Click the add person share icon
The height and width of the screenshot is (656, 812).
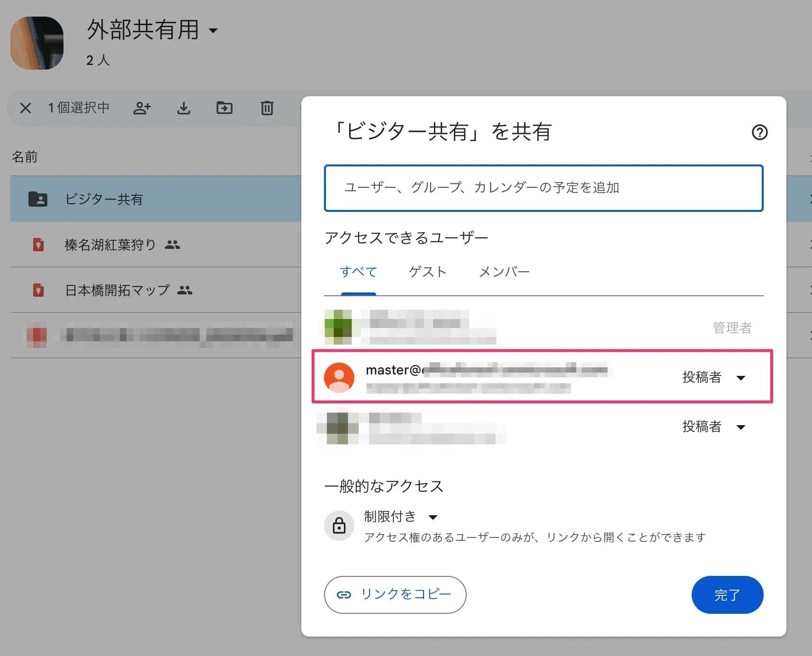click(x=142, y=108)
